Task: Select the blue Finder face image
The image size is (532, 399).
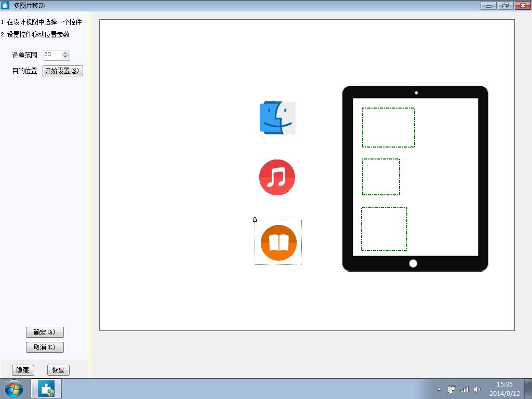Action: pyautogui.click(x=277, y=118)
